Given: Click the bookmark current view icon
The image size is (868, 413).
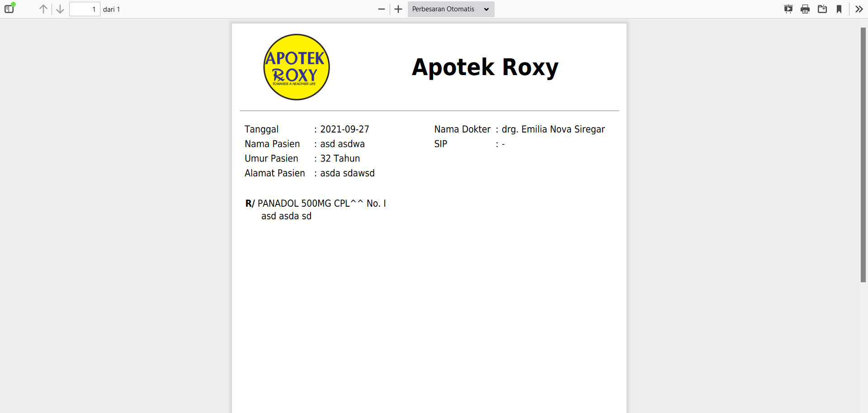Looking at the screenshot, I should 839,9.
